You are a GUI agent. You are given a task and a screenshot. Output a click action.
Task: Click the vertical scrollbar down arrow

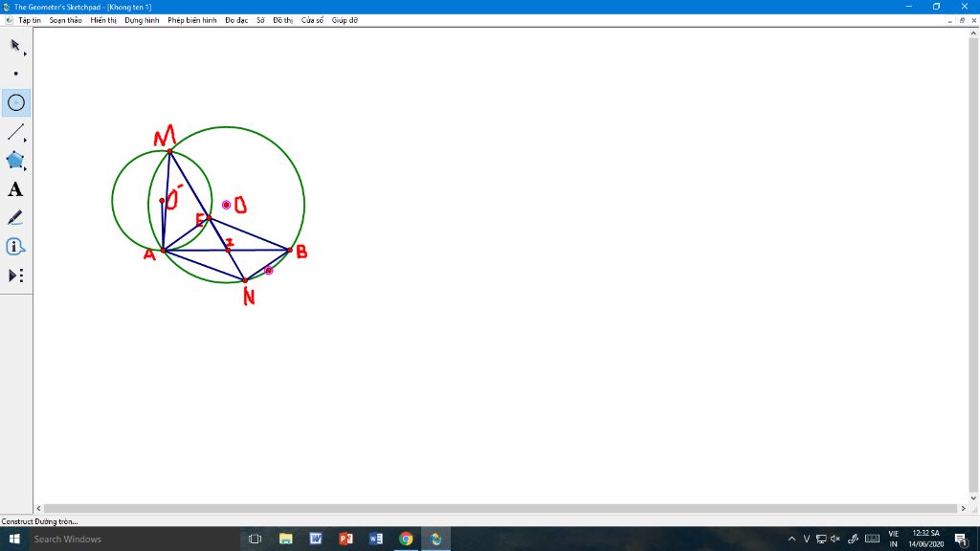coord(973,497)
